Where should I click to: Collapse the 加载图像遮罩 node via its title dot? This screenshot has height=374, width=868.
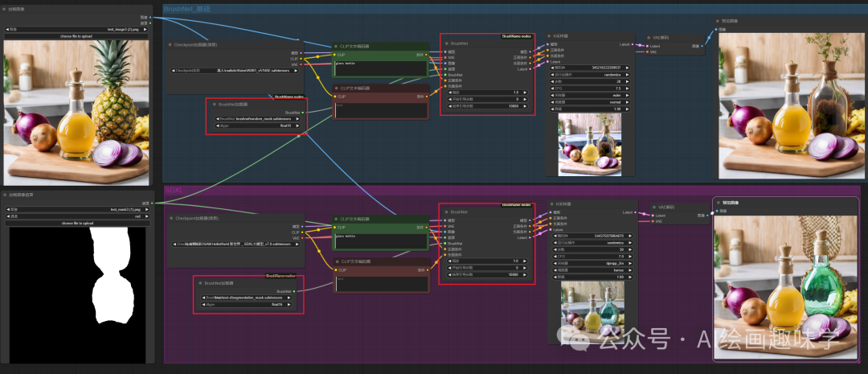tap(6, 195)
